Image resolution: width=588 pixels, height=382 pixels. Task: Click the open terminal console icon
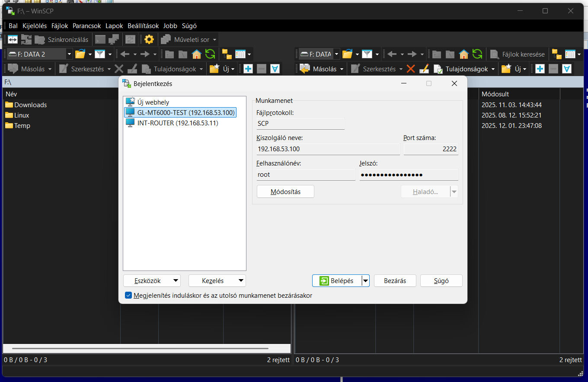tap(100, 40)
